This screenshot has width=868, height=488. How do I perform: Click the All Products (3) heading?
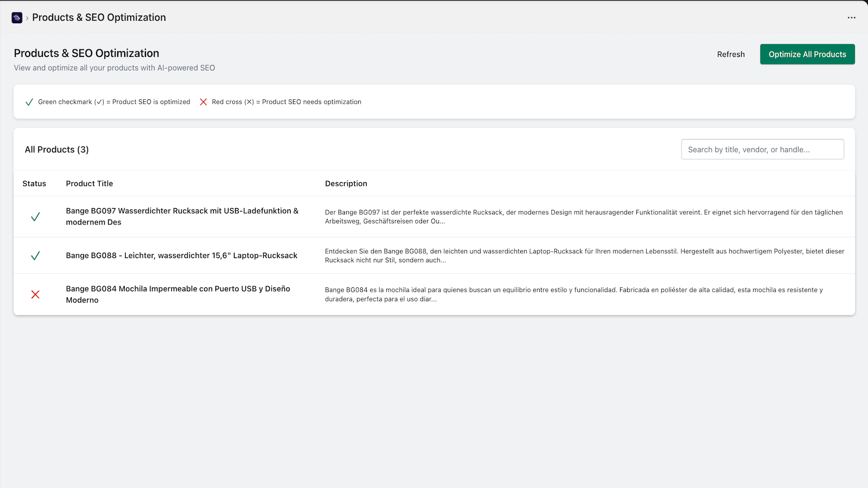(x=56, y=149)
